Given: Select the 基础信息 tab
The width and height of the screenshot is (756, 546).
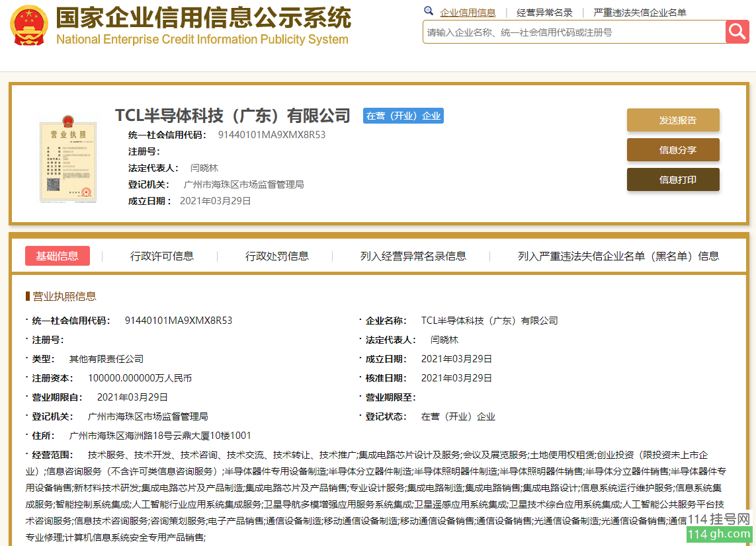Looking at the screenshot, I should [x=57, y=256].
